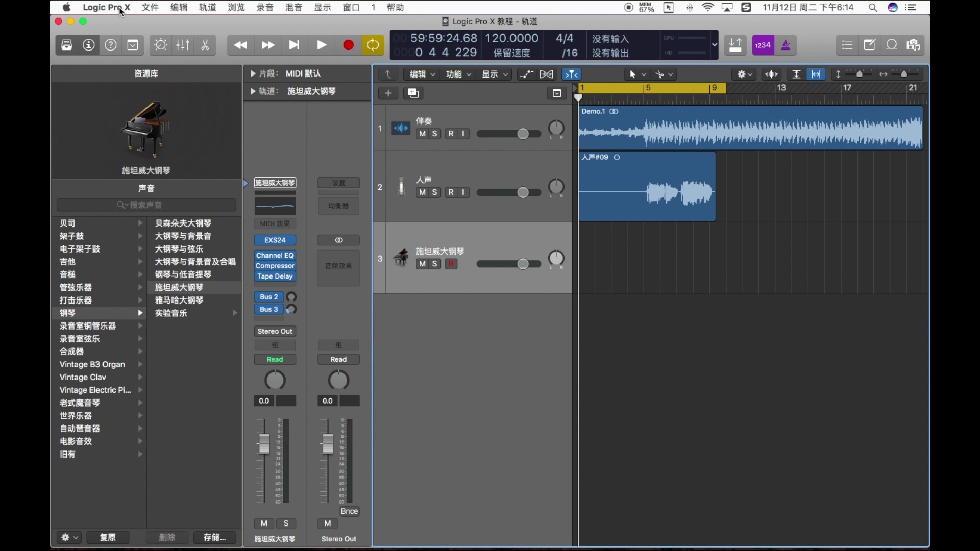
Task: Open the Mixer with the faders icon
Action: [x=183, y=45]
